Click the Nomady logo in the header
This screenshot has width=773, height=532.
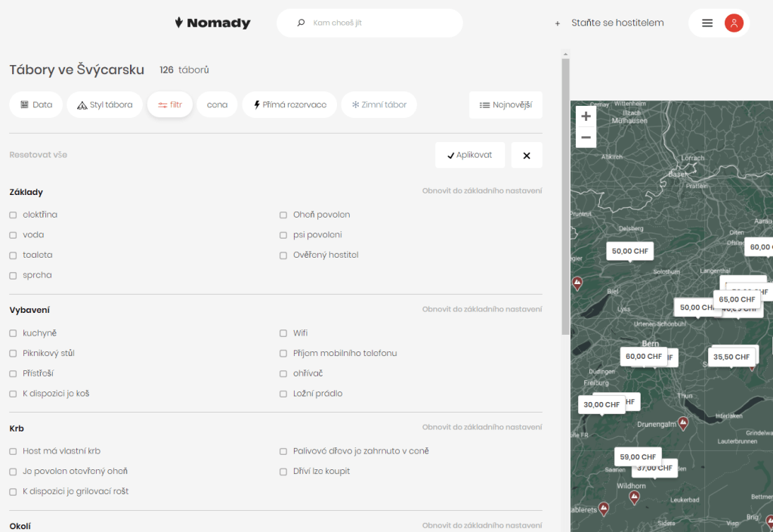[x=212, y=23]
